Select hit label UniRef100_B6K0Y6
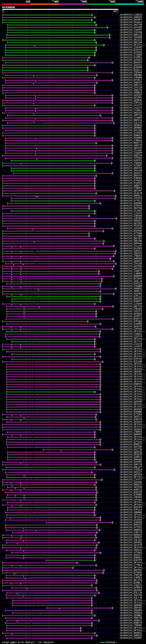 point(131,175)
